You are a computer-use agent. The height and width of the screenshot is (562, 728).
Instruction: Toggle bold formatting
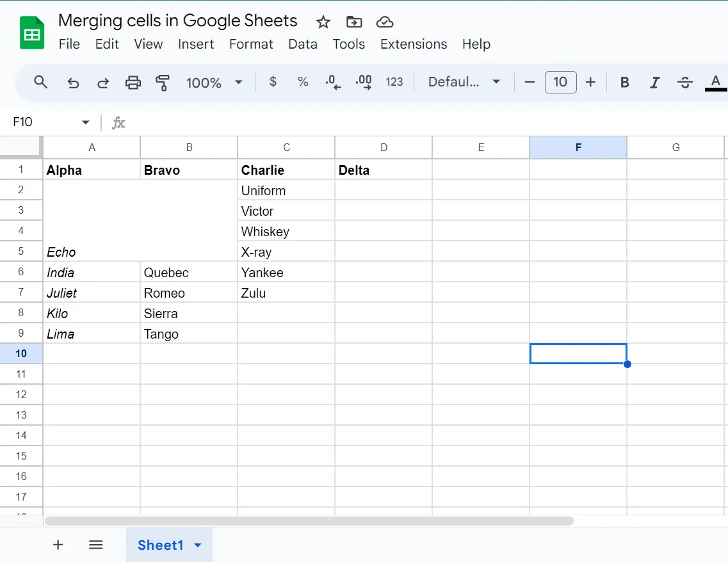[625, 83]
